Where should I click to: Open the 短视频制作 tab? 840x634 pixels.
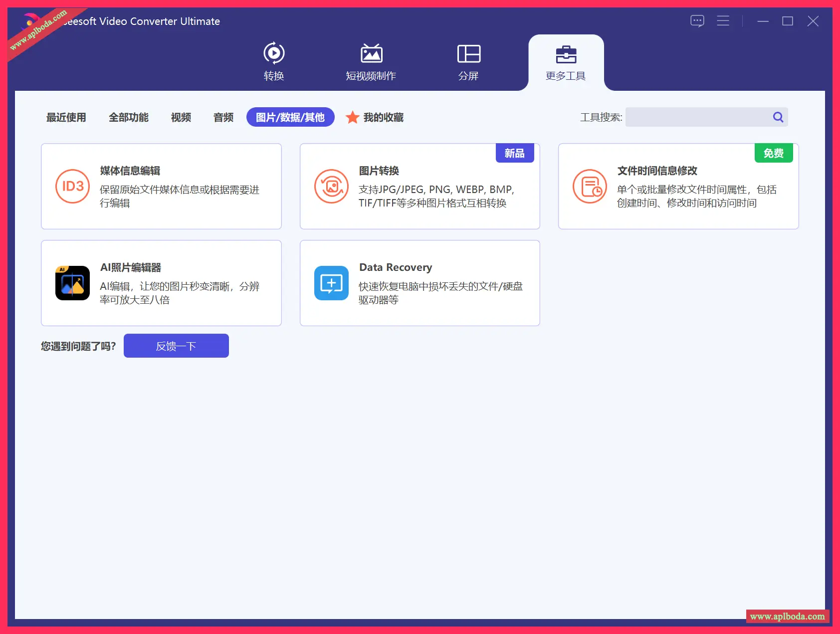click(x=371, y=62)
